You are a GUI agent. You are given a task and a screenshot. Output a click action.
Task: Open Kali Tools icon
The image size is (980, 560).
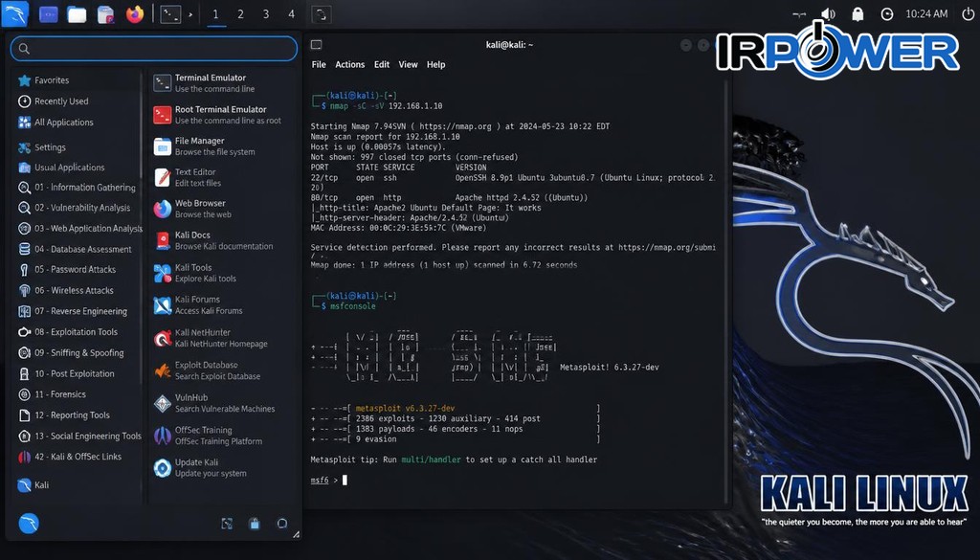pyautogui.click(x=163, y=273)
